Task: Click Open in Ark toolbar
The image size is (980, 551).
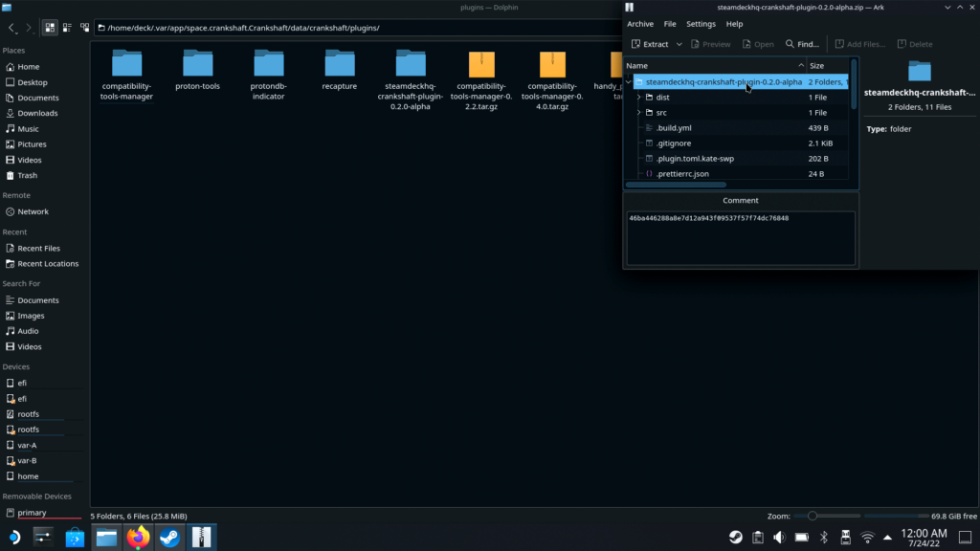Action: (758, 44)
